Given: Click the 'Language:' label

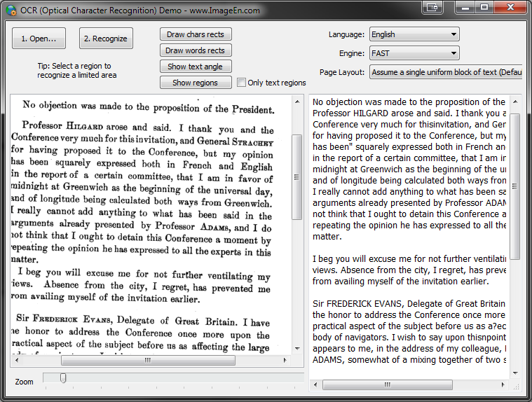Looking at the screenshot, I should click(x=346, y=34).
